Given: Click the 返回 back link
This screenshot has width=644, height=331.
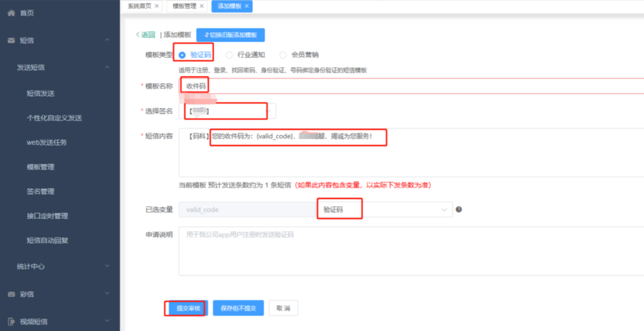Looking at the screenshot, I should coord(145,35).
